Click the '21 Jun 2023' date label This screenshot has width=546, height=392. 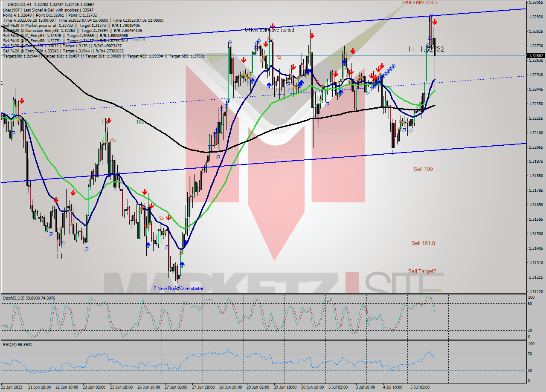coord(12,387)
